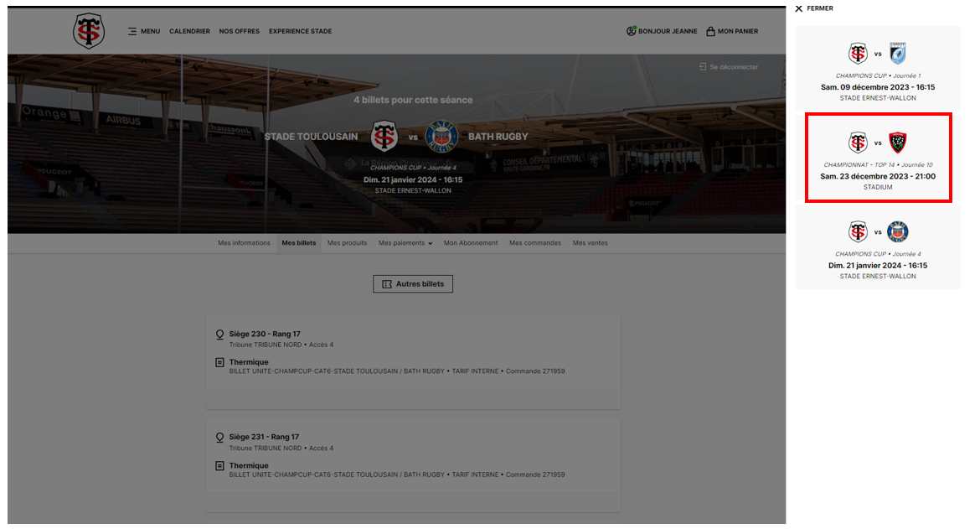Image resolution: width=980 pixels, height=529 pixels.
Task: Click 'Sam. 23 décembre 2023 - 21:00' date text
Action: (878, 176)
